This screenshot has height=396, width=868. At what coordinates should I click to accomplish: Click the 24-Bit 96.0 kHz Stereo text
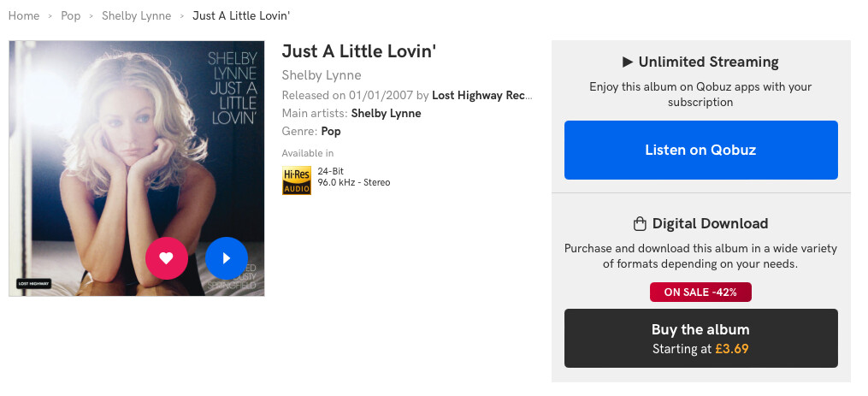point(353,177)
